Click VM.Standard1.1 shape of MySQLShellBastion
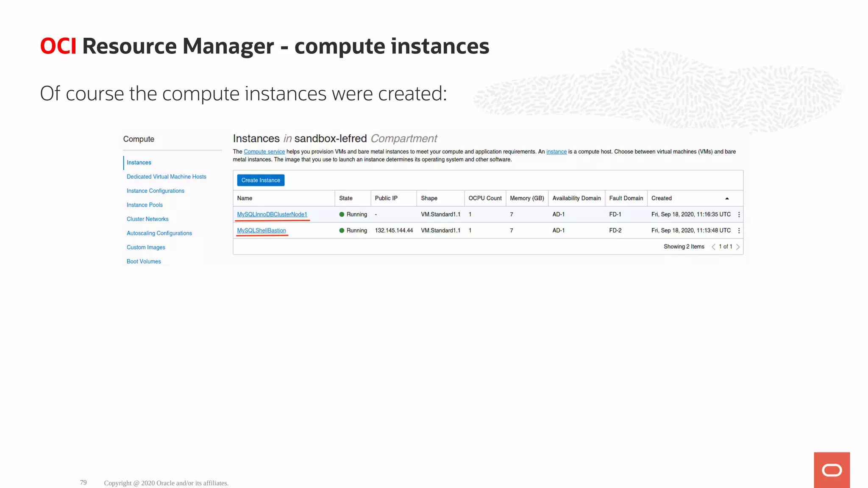Screen dimensions: 868x488 440,230
